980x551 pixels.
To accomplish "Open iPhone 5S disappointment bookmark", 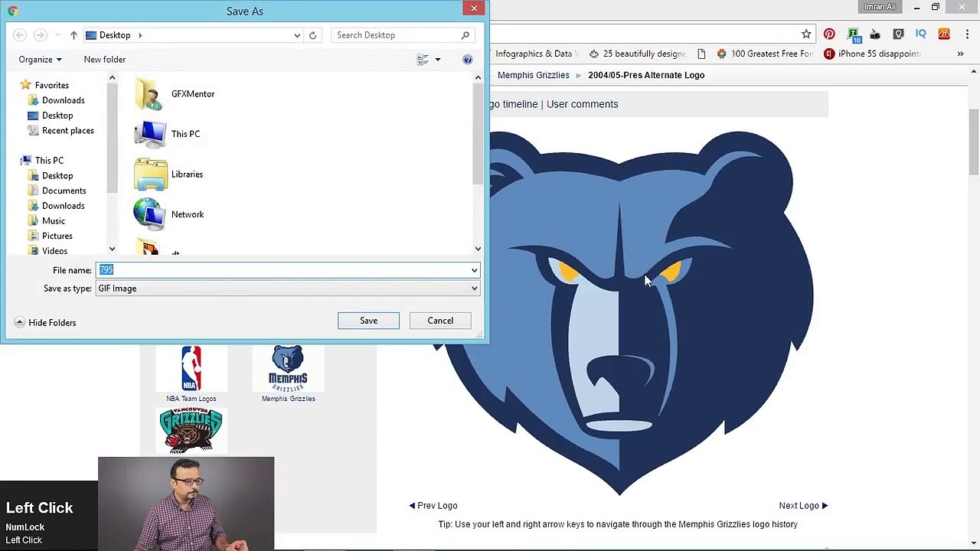I will click(872, 54).
